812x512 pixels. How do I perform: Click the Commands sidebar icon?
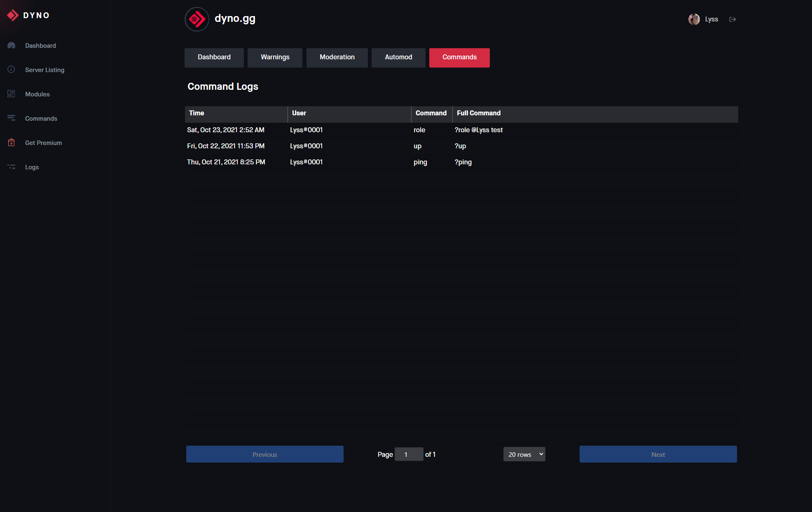coord(11,118)
